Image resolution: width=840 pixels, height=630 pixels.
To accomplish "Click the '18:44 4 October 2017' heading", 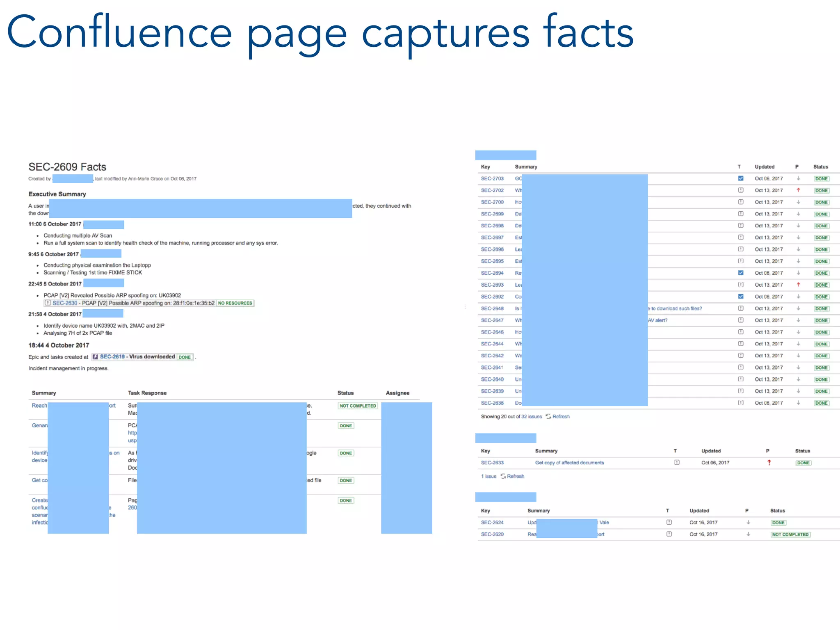I will [59, 345].
